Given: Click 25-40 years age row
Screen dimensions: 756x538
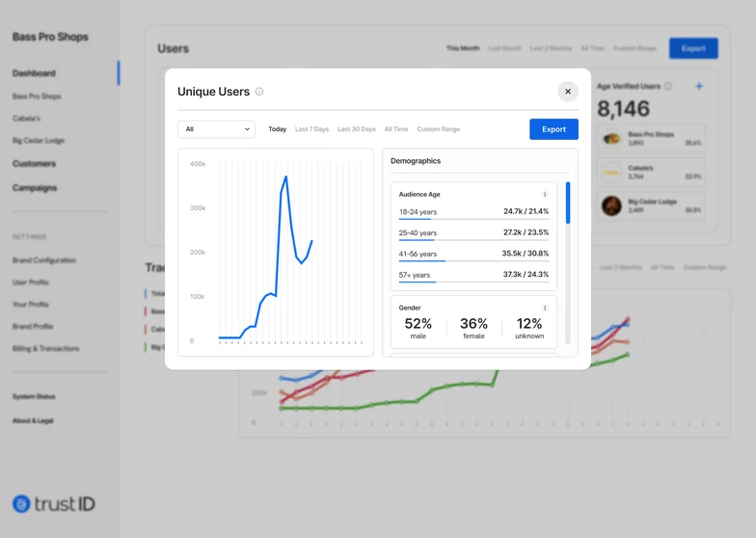Looking at the screenshot, I should coord(473,233).
